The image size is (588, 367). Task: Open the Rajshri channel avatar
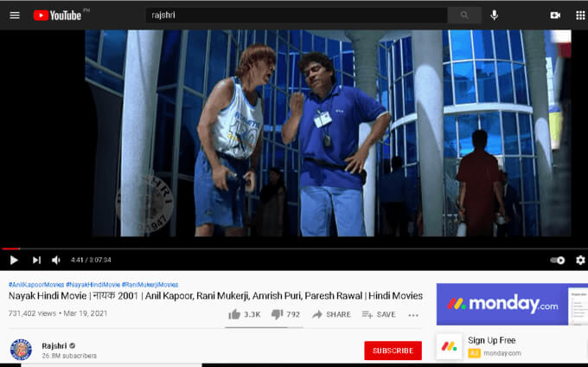[21, 350]
